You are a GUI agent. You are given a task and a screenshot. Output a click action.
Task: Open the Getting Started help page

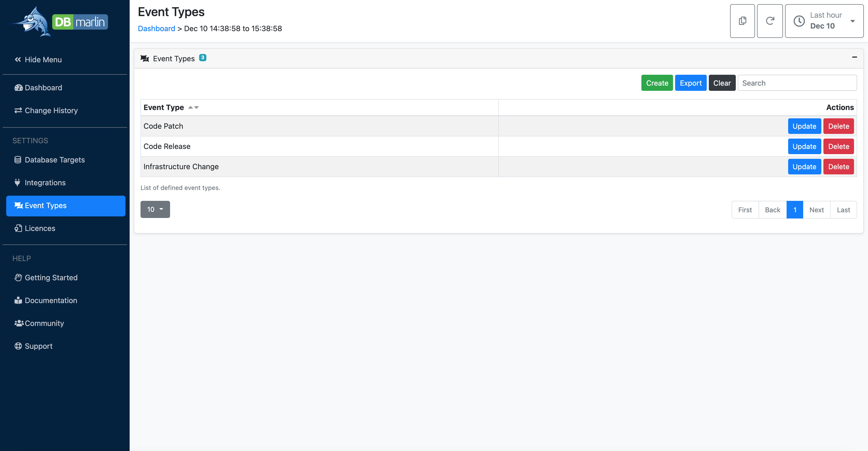[x=51, y=278]
